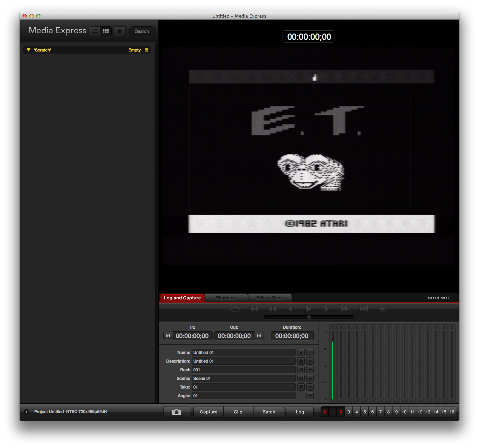This screenshot has width=479, height=448.
Task: Step one frame forward
Action: pyautogui.click(x=327, y=309)
